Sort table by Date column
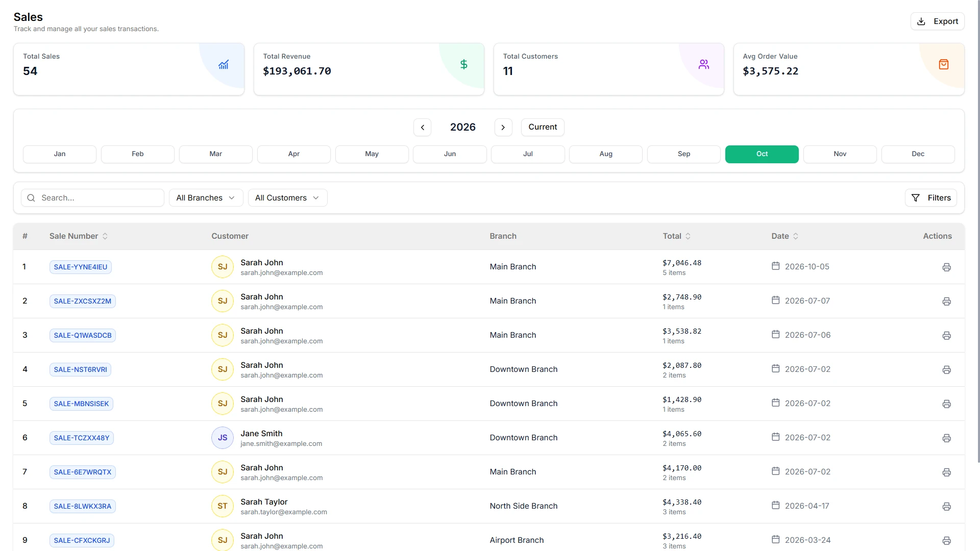This screenshot has height=551, width=980. 785,236
